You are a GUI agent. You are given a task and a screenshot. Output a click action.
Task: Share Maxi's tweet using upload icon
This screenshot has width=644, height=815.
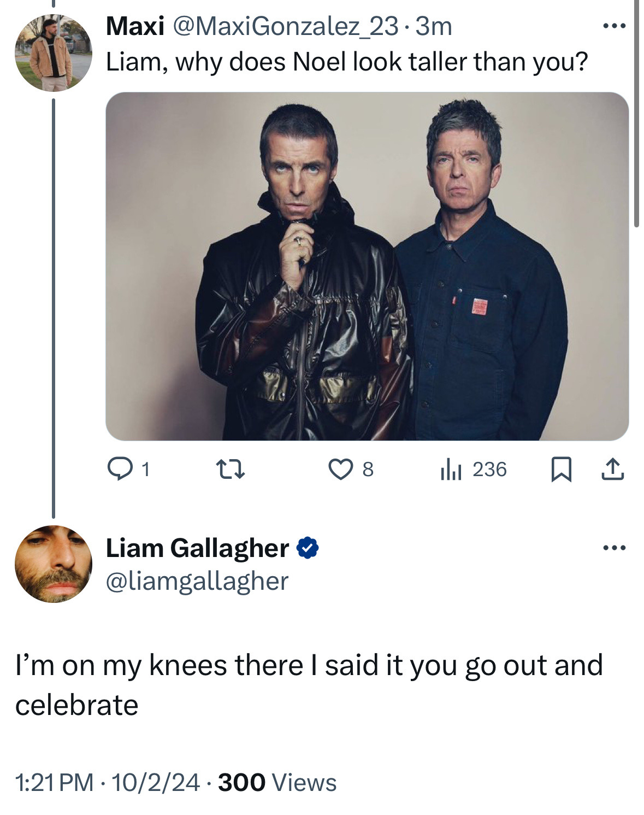613,470
